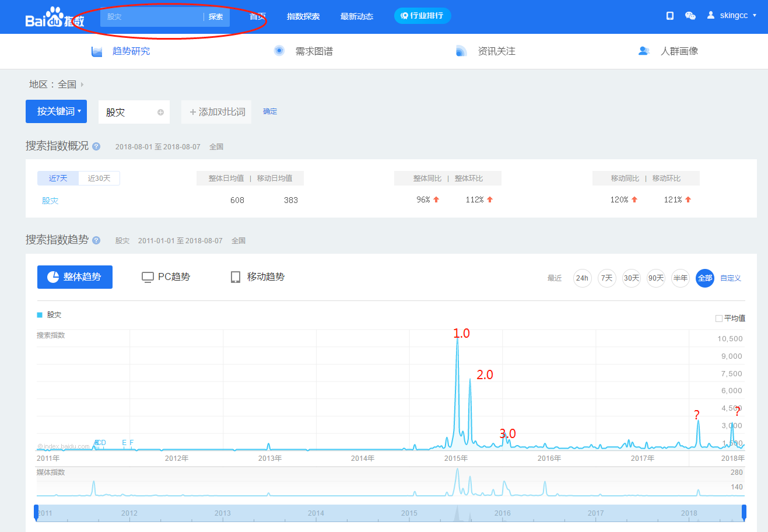Viewport: 768px width, 532px height.
Task: Switch to the 资讯关注 tab
Action: pyautogui.click(x=486, y=51)
